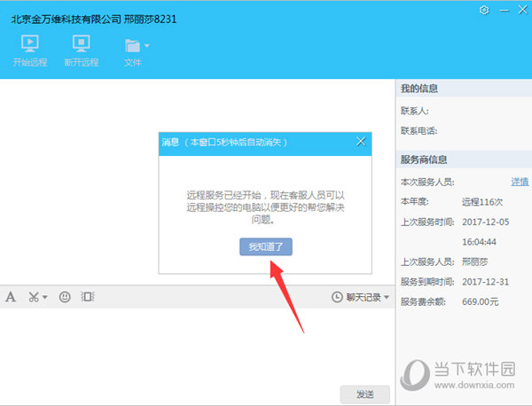Open the font formatting A icon
This screenshot has width=532, height=406.
pos(11,297)
